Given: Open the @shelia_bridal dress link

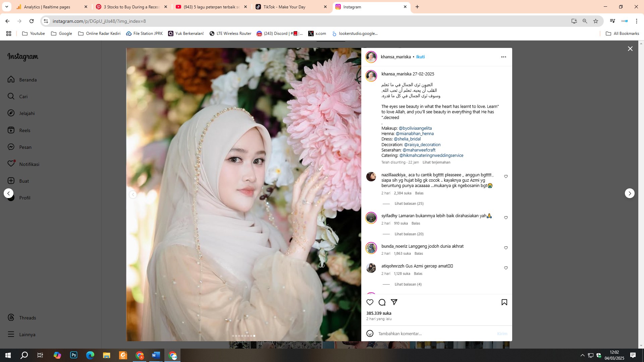Looking at the screenshot, I should [x=407, y=139].
